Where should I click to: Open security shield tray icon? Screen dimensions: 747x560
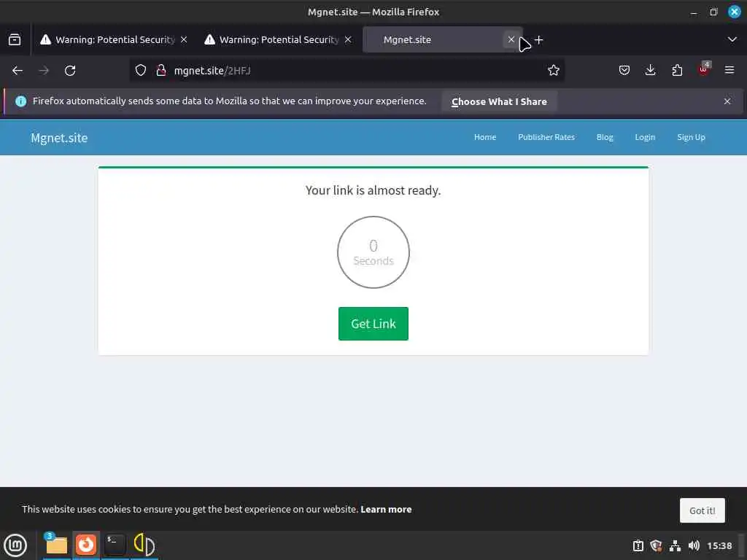click(657, 545)
